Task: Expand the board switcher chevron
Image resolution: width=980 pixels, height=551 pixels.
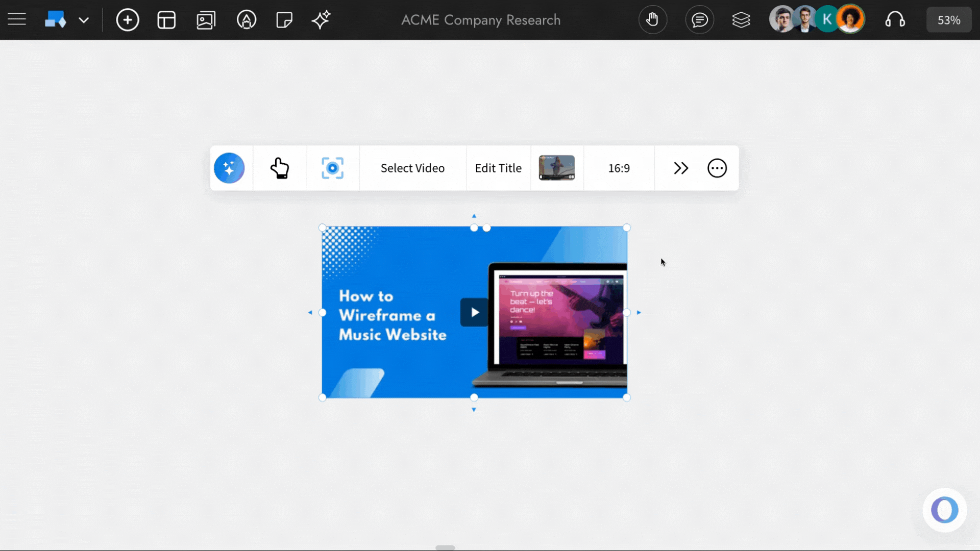Action: 84,20
